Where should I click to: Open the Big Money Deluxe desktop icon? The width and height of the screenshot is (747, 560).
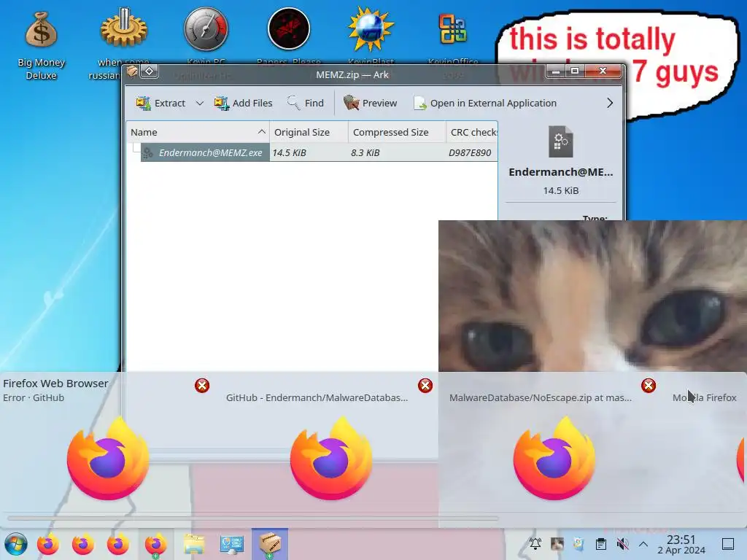pyautogui.click(x=41, y=45)
